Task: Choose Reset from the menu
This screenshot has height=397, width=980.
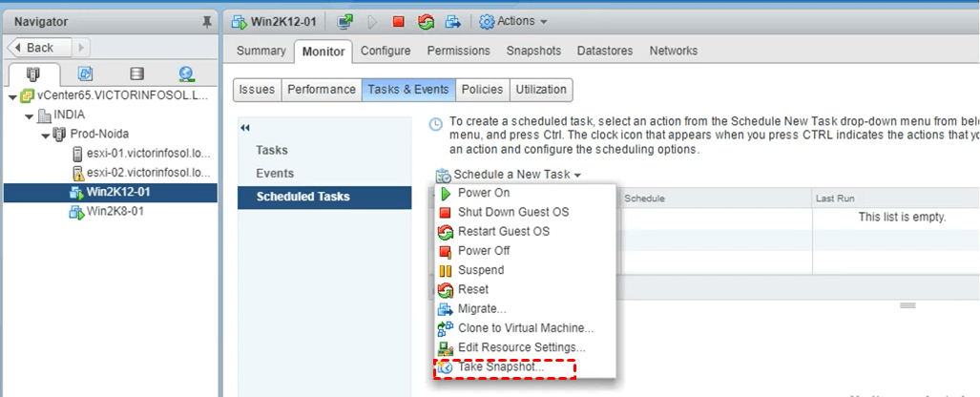Action: pyautogui.click(x=525, y=289)
